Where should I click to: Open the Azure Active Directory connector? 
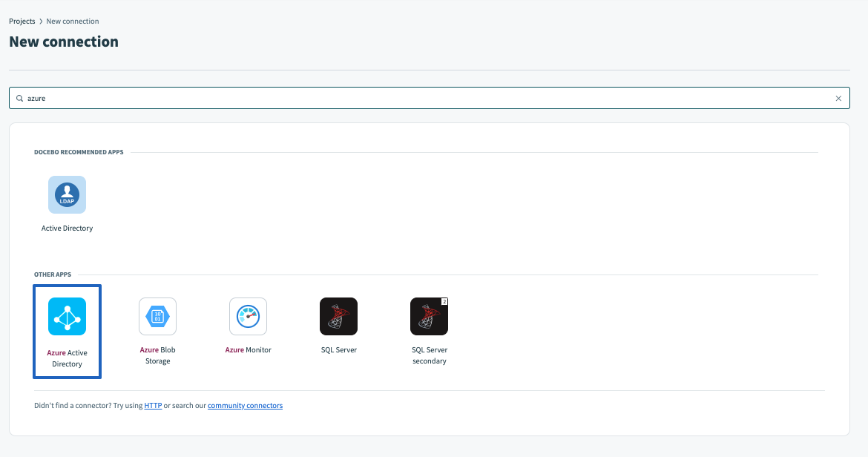coord(67,316)
